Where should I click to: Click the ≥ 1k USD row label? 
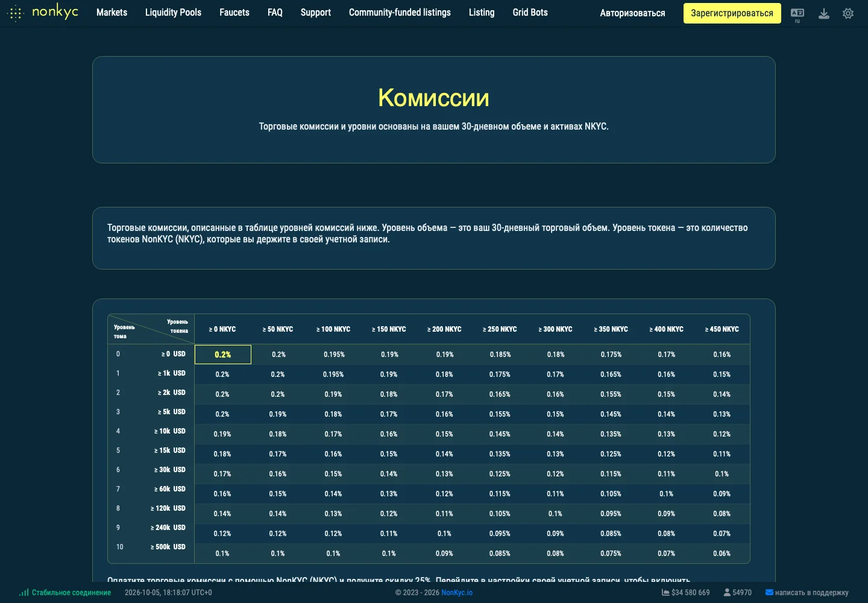point(172,373)
